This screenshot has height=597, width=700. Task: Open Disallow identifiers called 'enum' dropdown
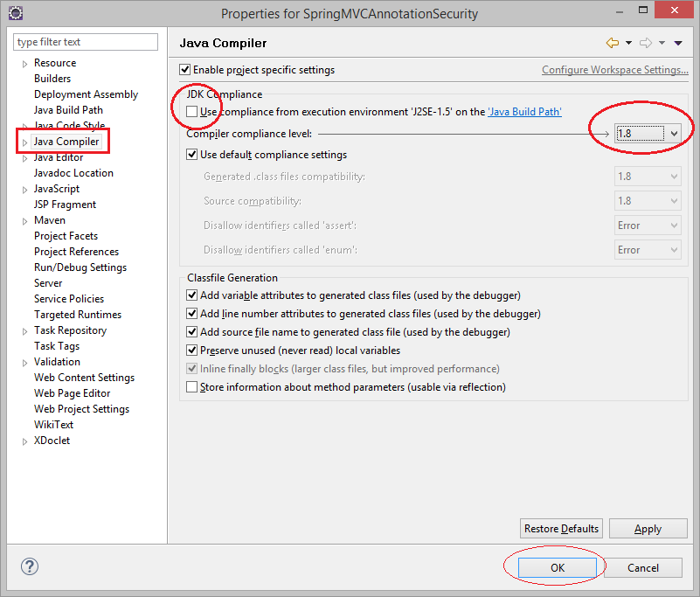tap(648, 250)
